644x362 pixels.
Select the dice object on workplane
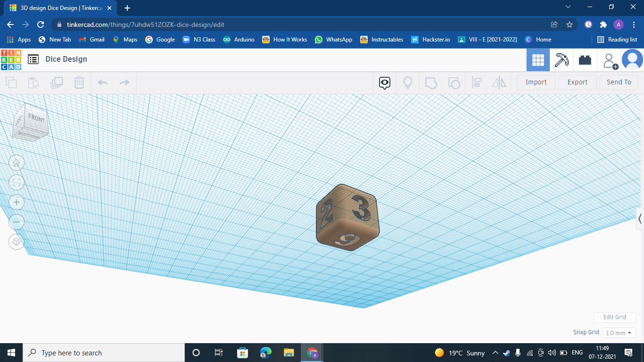[347, 217]
